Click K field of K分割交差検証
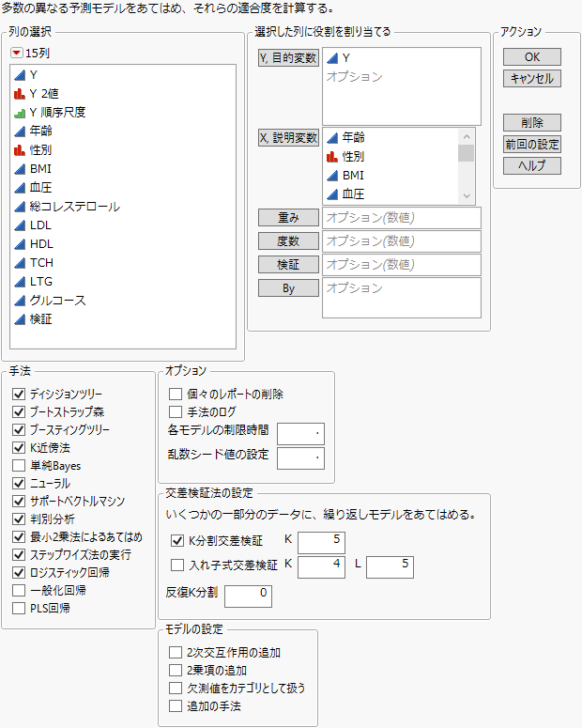Screen dimensions: 582x728 [321, 543]
